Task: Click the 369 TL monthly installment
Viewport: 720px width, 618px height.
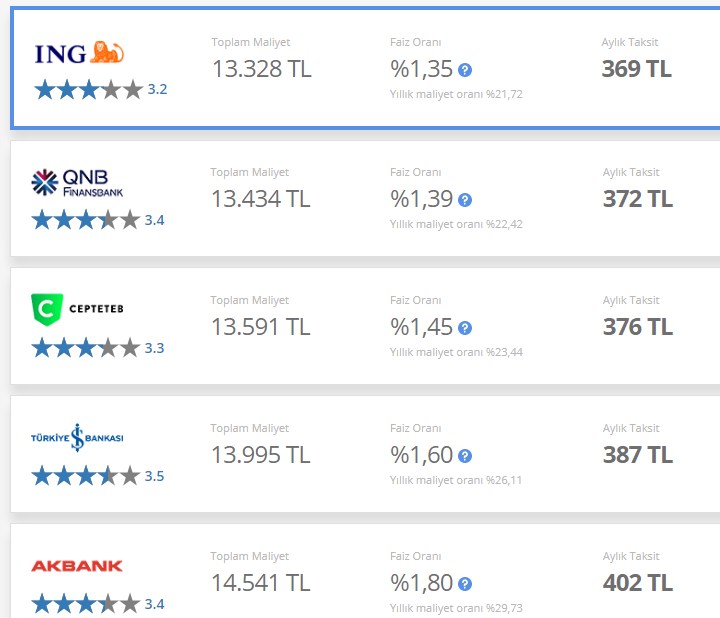Action: (636, 69)
